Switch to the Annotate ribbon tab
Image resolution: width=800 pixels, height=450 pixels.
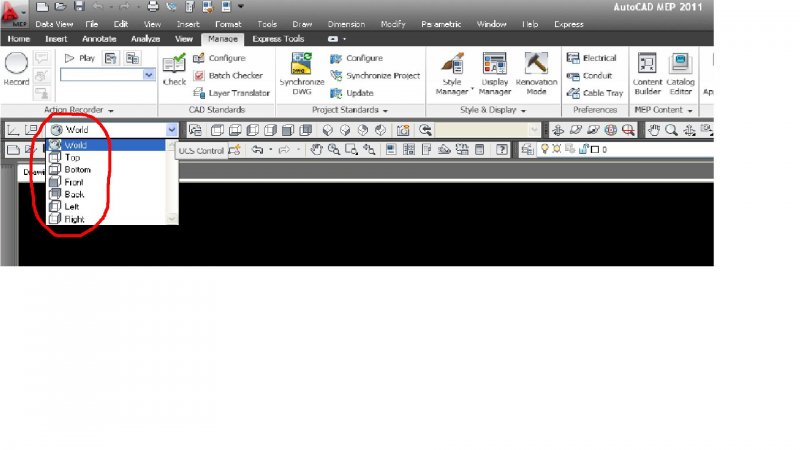(x=99, y=39)
